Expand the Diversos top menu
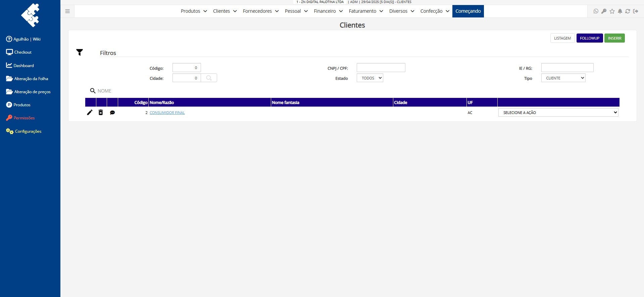 click(402, 11)
